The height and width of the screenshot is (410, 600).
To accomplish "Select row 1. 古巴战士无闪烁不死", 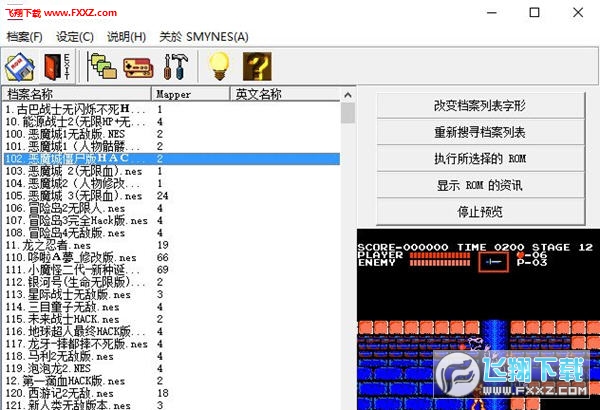I will [171, 109].
